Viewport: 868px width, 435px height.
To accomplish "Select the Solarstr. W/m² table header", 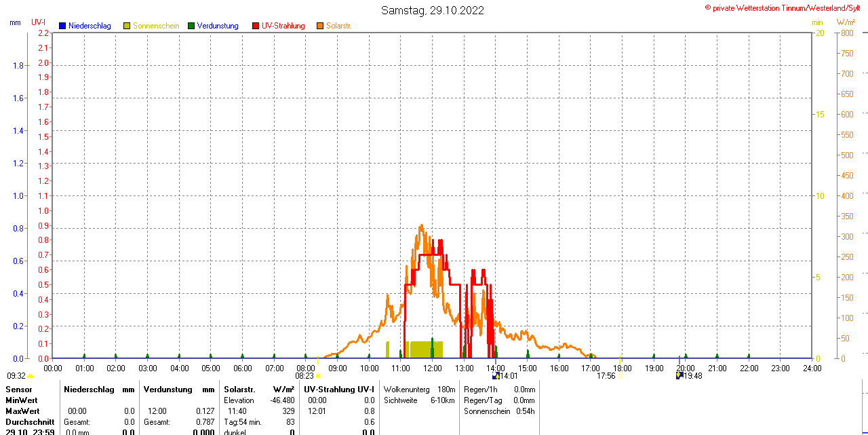I will point(259,390).
